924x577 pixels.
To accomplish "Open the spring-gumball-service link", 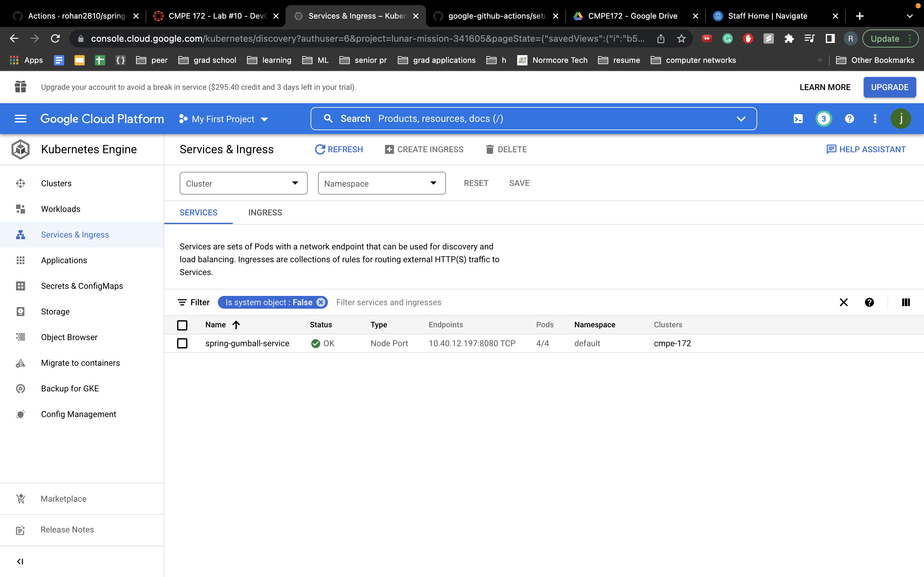I will (x=247, y=343).
